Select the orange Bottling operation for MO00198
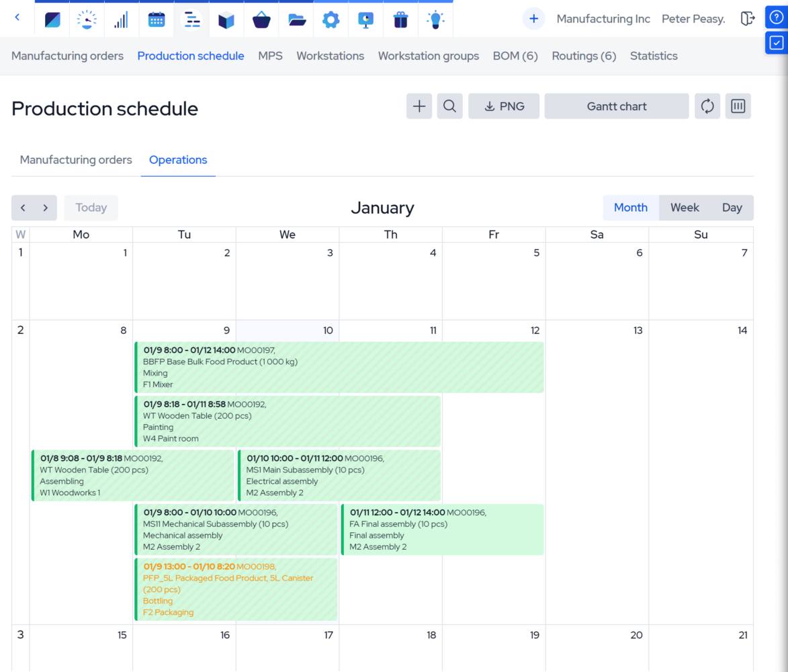The width and height of the screenshot is (788, 672). pyautogui.click(x=235, y=589)
